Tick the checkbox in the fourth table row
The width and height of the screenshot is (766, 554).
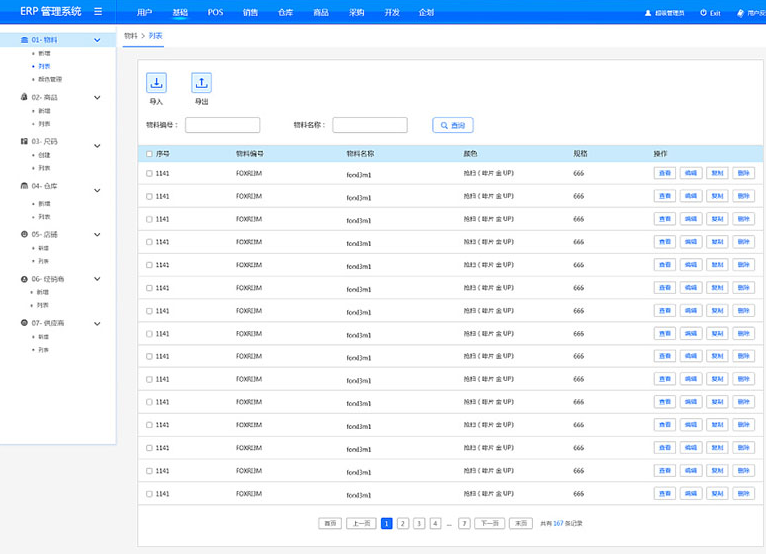click(x=149, y=242)
